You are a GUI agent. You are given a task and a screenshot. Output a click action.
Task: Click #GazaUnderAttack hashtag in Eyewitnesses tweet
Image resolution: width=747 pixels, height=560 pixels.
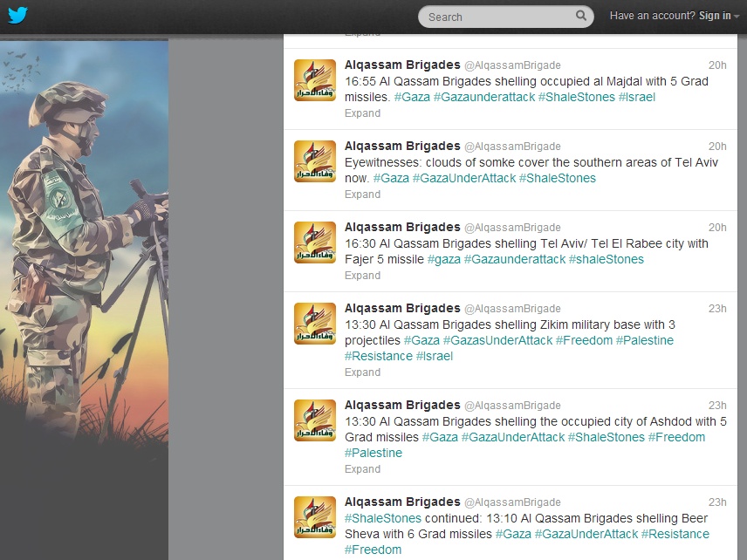464,178
